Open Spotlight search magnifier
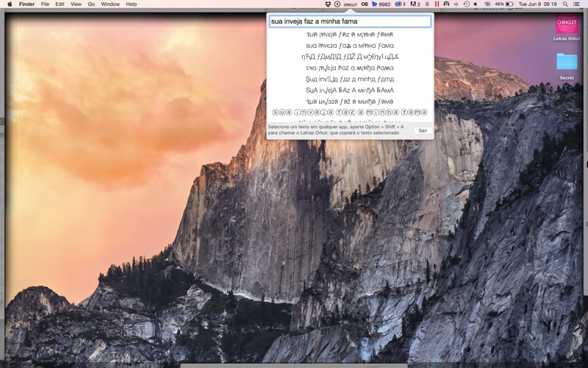Screen dimensions: 588x368 point(565,4)
